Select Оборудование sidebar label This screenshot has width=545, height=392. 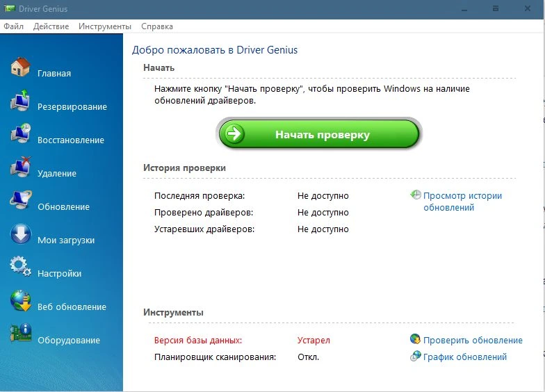pos(69,341)
